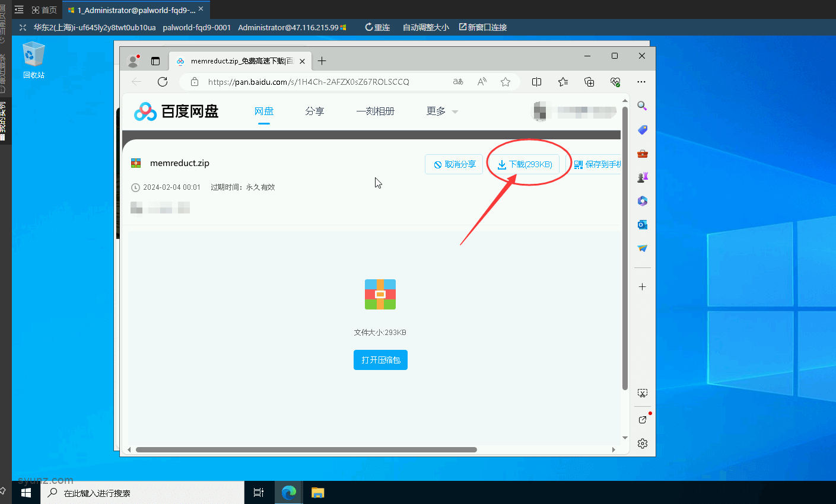This screenshot has height=504, width=836.
Task: Close the 1_Administrator session tab
Action: pyautogui.click(x=201, y=9)
